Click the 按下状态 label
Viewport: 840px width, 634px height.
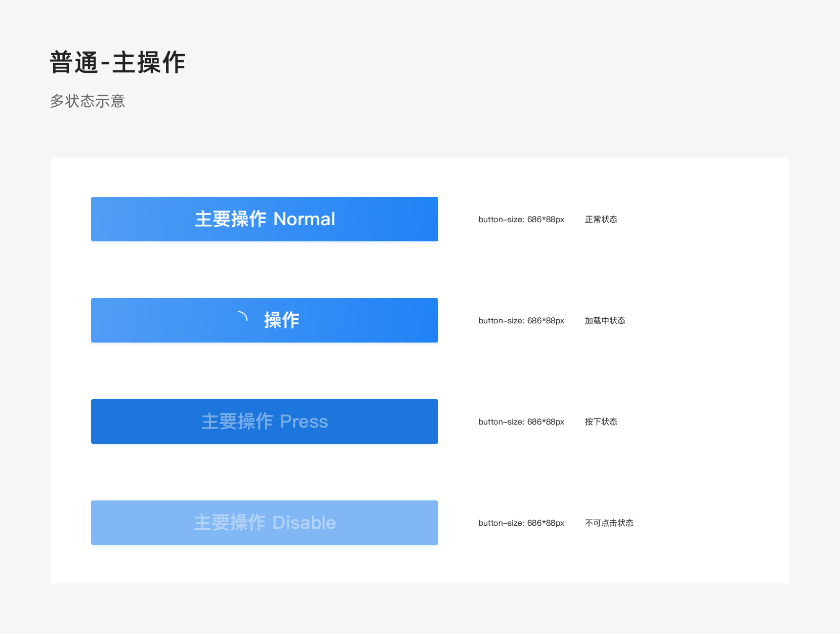(x=601, y=421)
